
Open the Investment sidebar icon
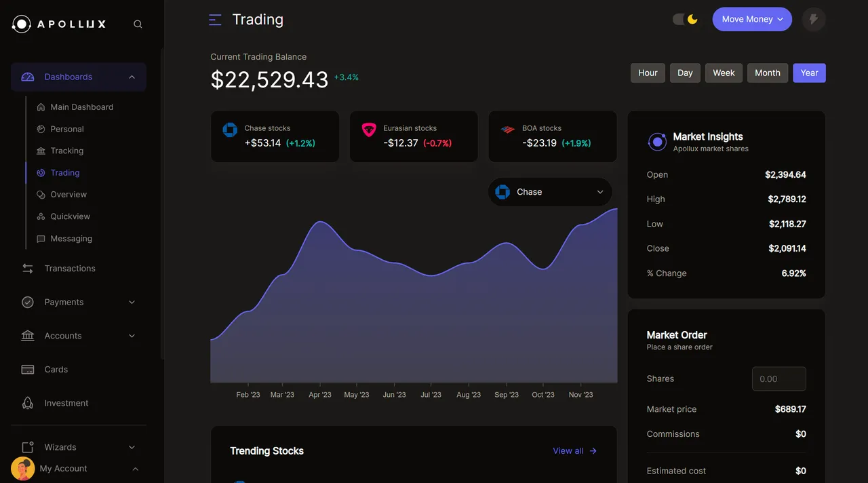pos(27,403)
